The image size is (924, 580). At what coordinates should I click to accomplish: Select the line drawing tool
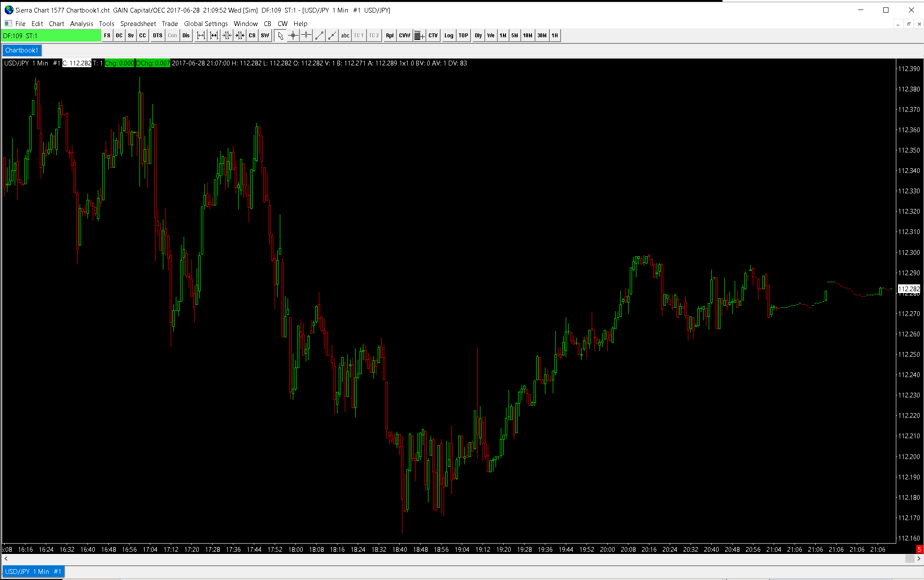(x=319, y=36)
